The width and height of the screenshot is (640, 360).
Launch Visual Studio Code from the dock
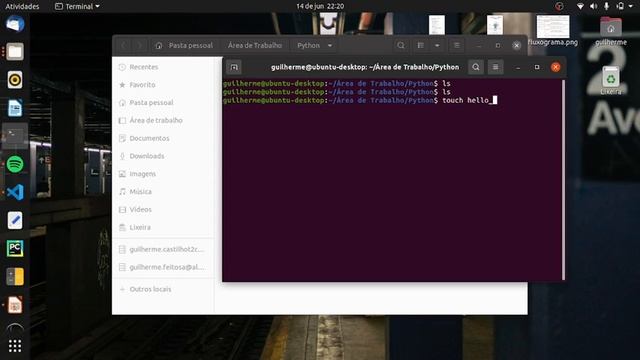(15, 192)
